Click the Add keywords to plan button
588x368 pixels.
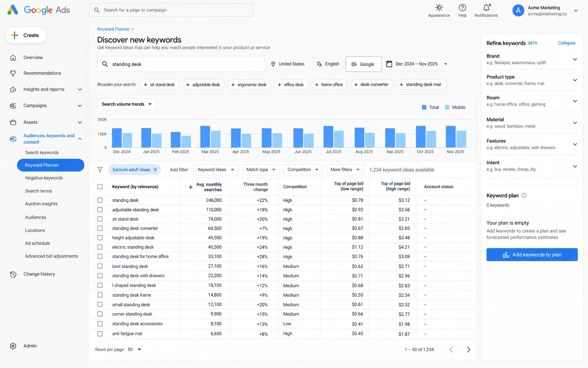coord(532,255)
